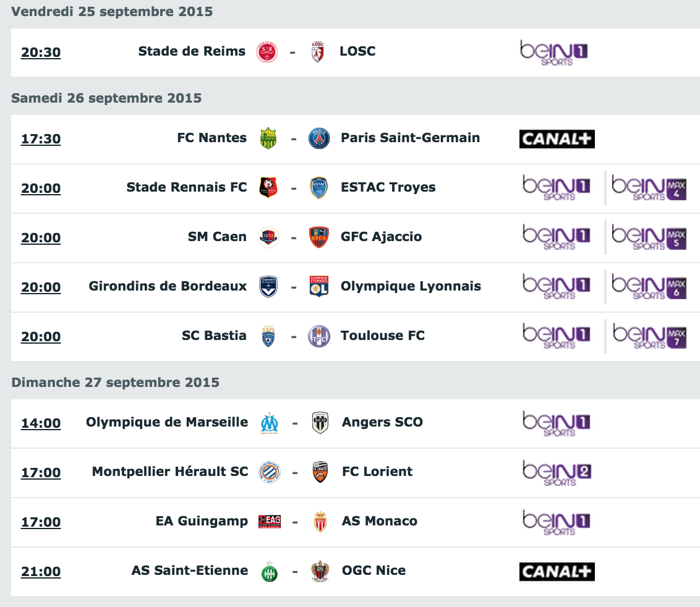
Task: Click the beIN Sports Max 4 logo
Action: point(649,187)
